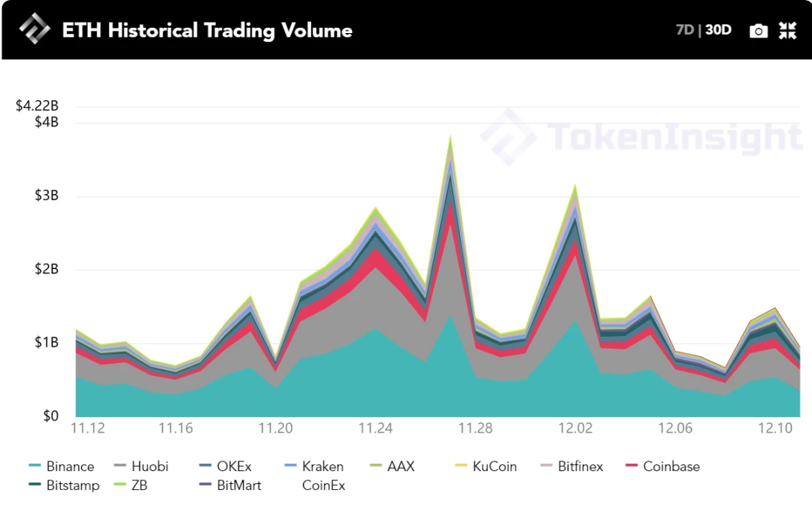Toggle the Huobi series in legend
The width and height of the screenshot is (812, 511).
point(141,467)
